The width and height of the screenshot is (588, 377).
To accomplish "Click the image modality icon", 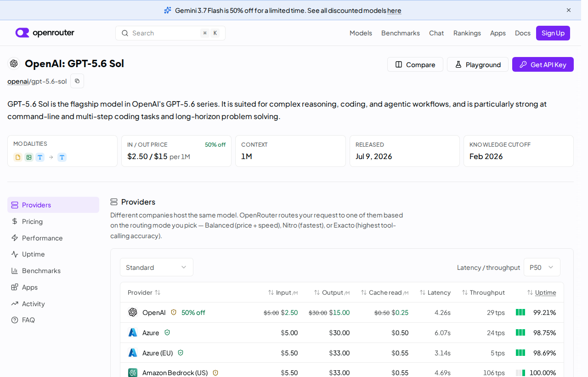I will click(x=29, y=157).
